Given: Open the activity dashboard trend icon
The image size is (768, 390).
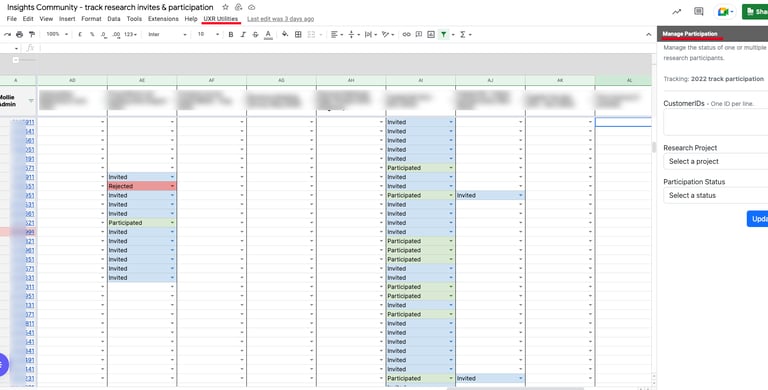Looking at the screenshot, I should pyautogui.click(x=676, y=12).
